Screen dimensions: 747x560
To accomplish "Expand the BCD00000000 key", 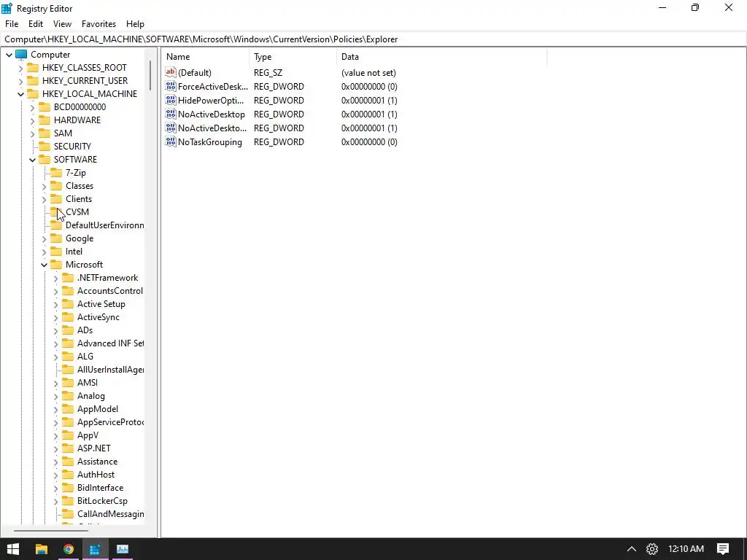I will pos(32,108).
